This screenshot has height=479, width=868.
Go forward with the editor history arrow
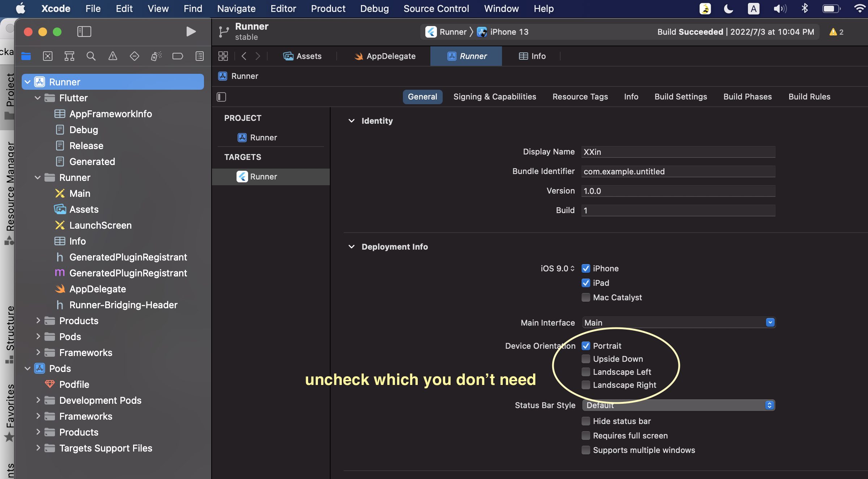pos(258,56)
